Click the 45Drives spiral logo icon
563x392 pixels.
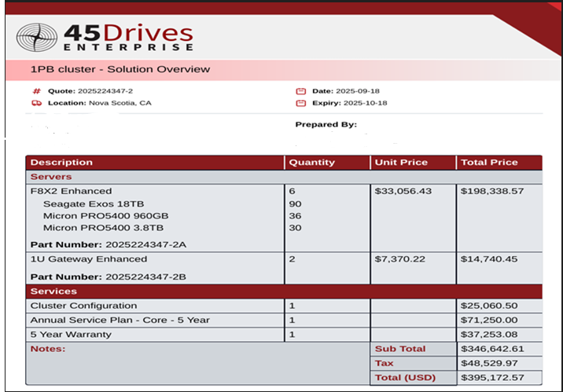(x=37, y=37)
